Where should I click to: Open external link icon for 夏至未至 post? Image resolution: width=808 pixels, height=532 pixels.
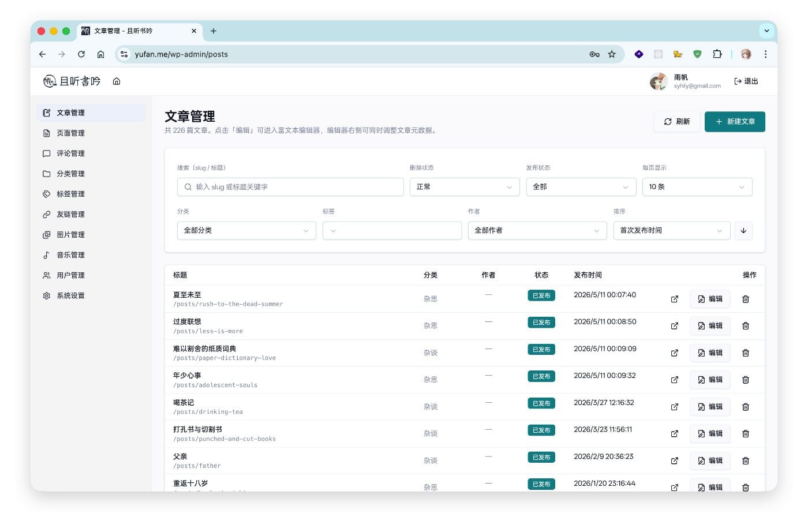[674, 299]
